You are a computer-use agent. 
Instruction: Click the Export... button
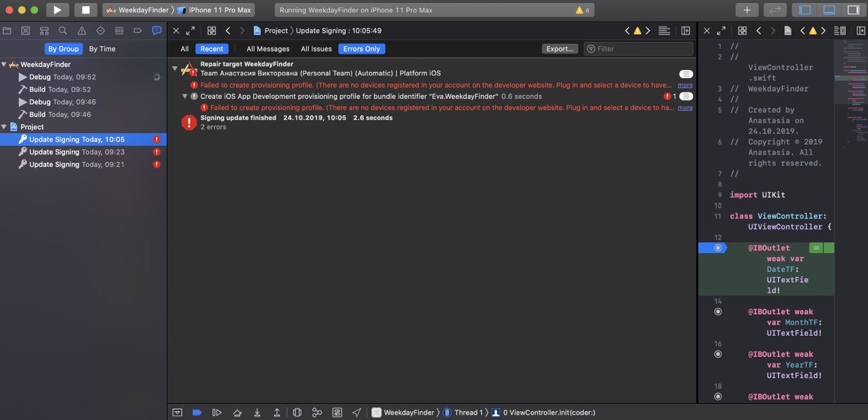pyautogui.click(x=560, y=49)
